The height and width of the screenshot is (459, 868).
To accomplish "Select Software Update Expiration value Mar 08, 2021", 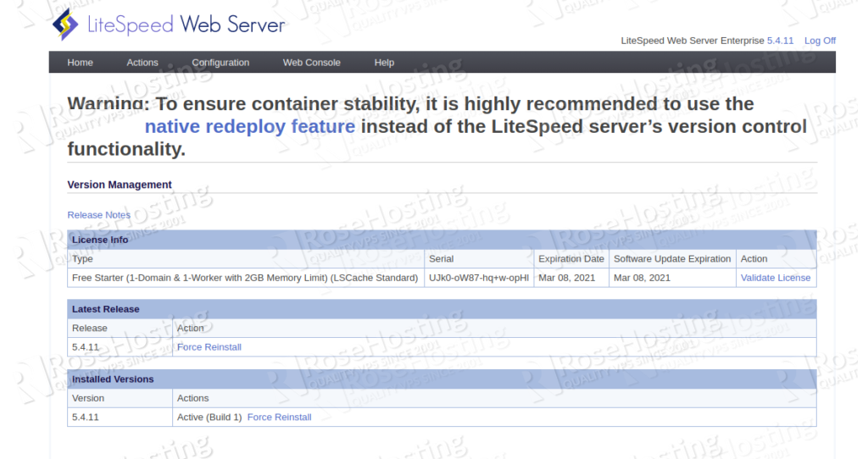I will coord(643,278).
